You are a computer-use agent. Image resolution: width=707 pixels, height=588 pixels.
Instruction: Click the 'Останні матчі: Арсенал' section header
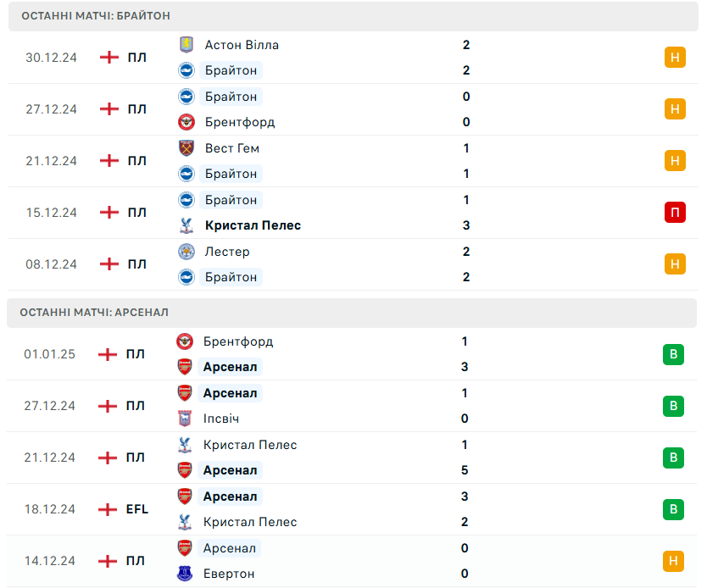pos(94,313)
